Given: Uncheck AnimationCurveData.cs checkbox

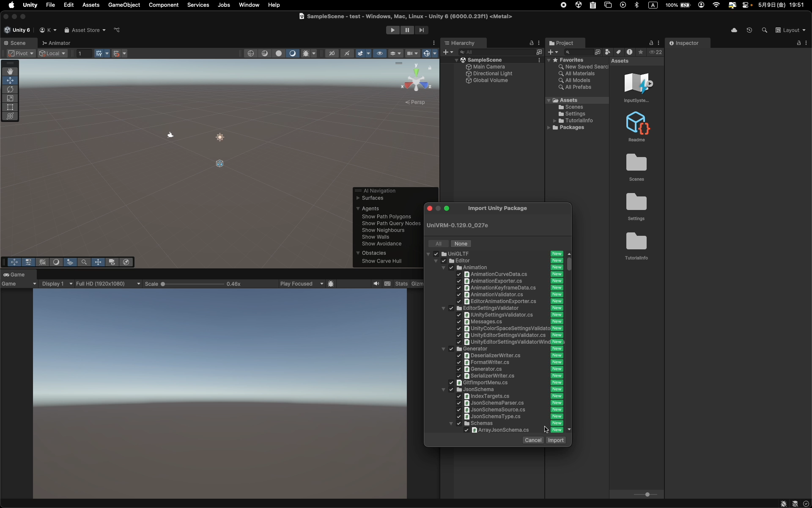Looking at the screenshot, I should [x=459, y=274].
